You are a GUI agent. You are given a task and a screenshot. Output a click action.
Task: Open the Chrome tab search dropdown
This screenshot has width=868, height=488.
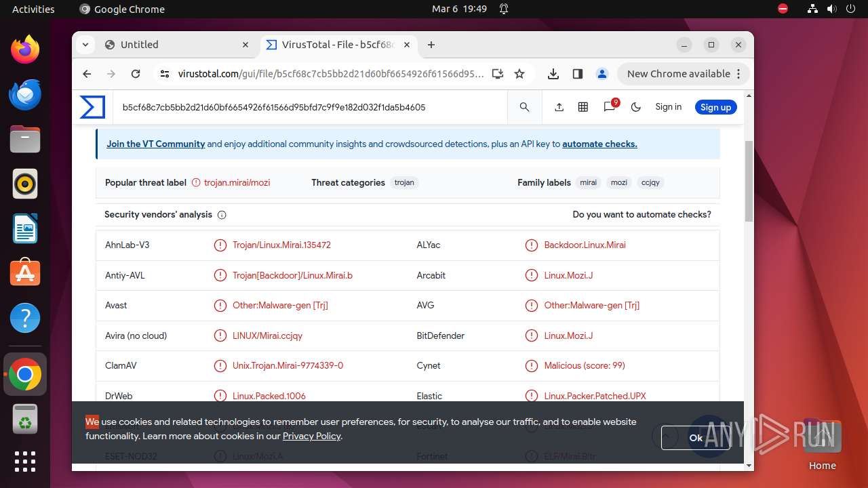point(85,45)
